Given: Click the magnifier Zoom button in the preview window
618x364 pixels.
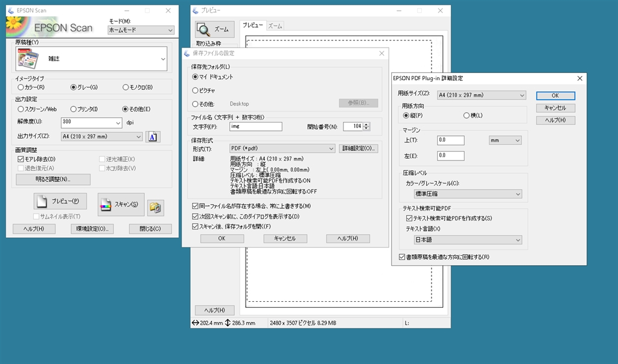Looking at the screenshot, I should click(x=214, y=29).
